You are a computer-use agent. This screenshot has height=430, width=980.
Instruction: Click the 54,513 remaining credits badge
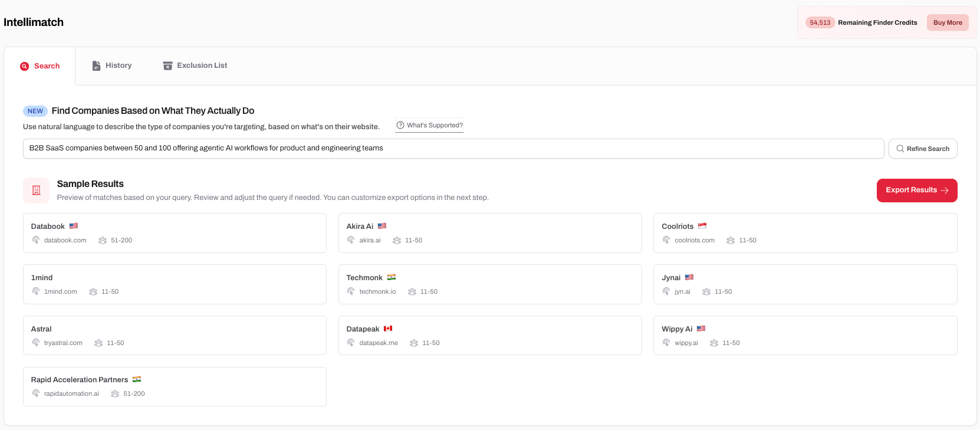tap(820, 22)
